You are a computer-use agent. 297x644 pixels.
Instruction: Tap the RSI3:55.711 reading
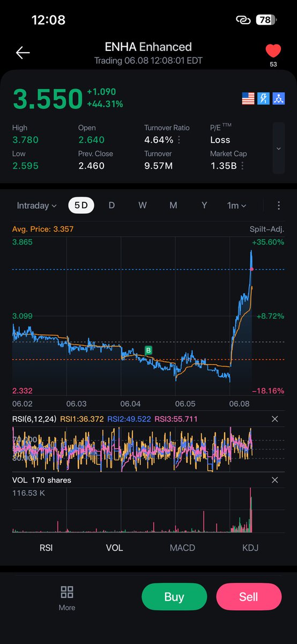pos(176,419)
